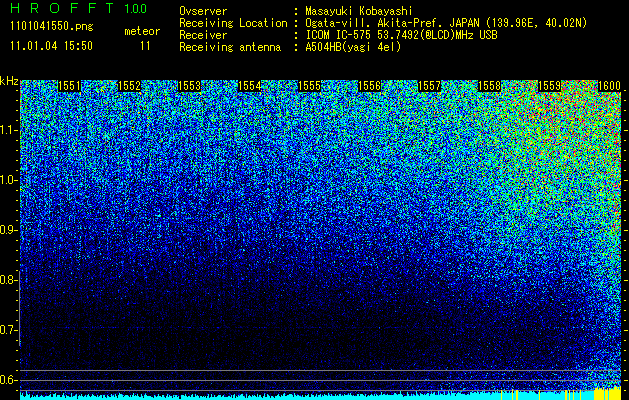Click the 1558 time marker label
Viewport: 629px width, 400px height.
[490, 86]
